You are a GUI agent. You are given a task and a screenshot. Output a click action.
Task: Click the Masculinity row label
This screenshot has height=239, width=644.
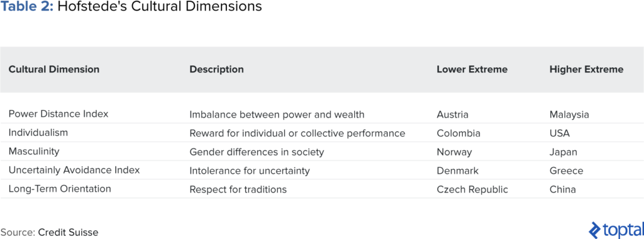pos(34,151)
